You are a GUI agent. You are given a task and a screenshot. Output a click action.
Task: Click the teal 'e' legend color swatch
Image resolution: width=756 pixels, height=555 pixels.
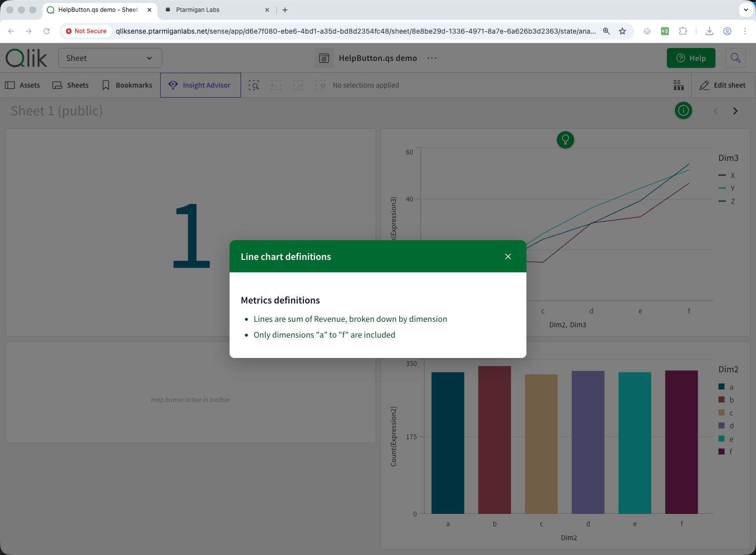coord(721,439)
